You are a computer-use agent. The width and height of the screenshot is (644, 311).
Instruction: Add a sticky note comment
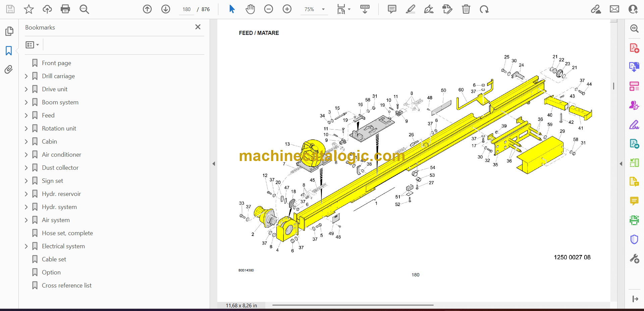click(392, 9)
